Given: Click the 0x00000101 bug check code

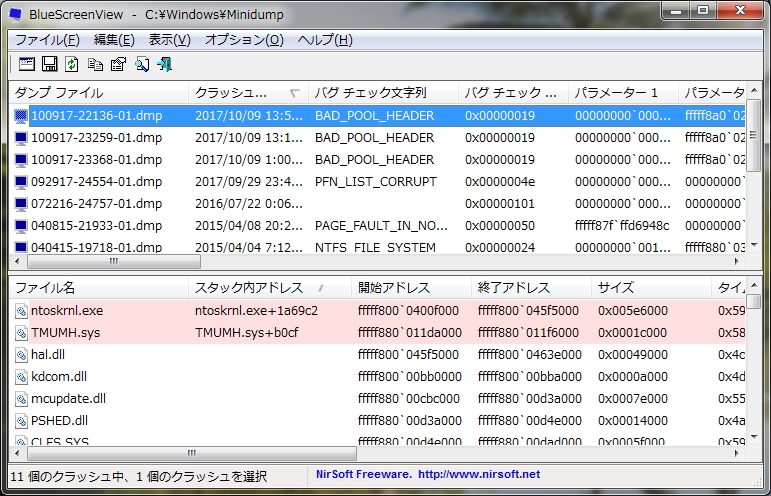Looking at the screenshot, I should click(500, 204).
